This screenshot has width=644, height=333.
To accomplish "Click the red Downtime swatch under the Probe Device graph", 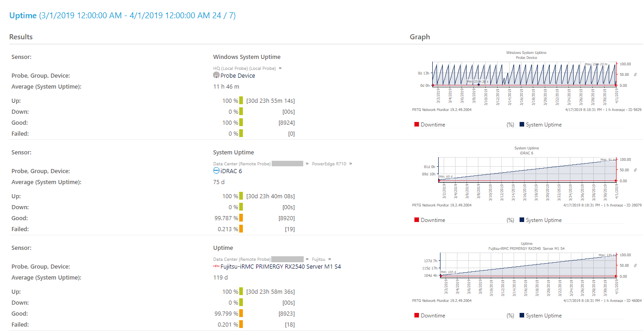I will (x=417, y=125).
